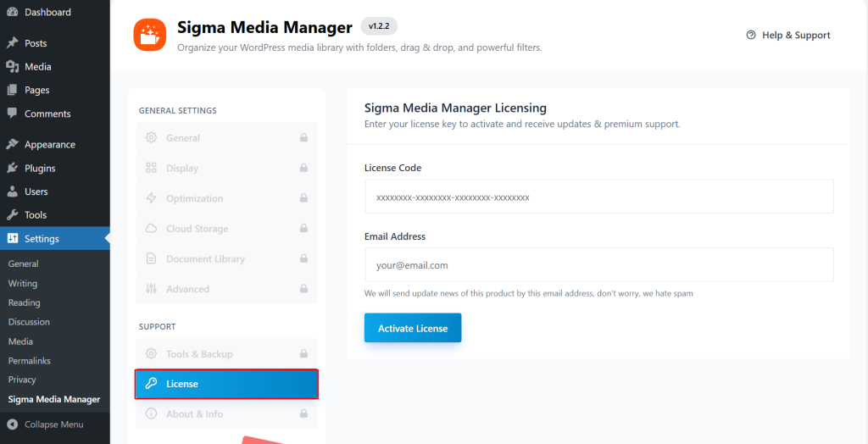Switch to the Tools & Backup tab
The width and height of the screenshot is (868, 444).
click(226, 354)
